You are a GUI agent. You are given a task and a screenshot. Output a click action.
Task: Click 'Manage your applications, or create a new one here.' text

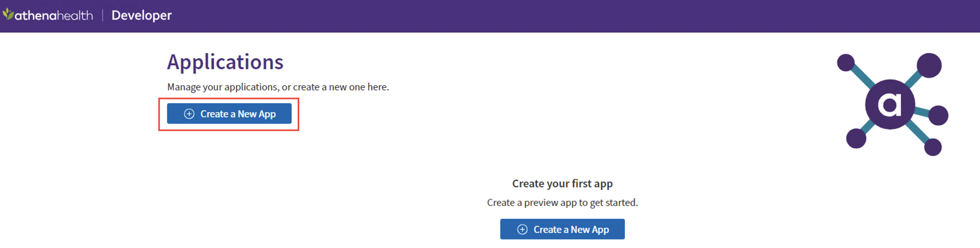click(278, 87)
